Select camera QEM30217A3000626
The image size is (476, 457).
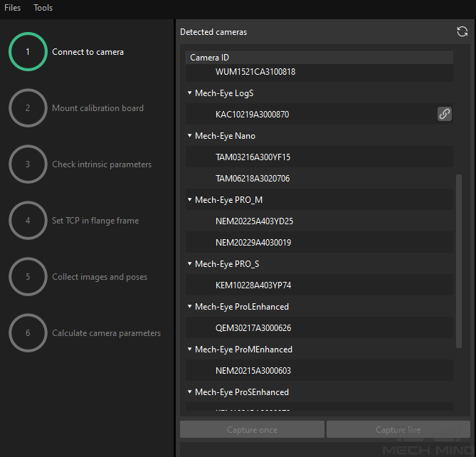tap(319, 328)
